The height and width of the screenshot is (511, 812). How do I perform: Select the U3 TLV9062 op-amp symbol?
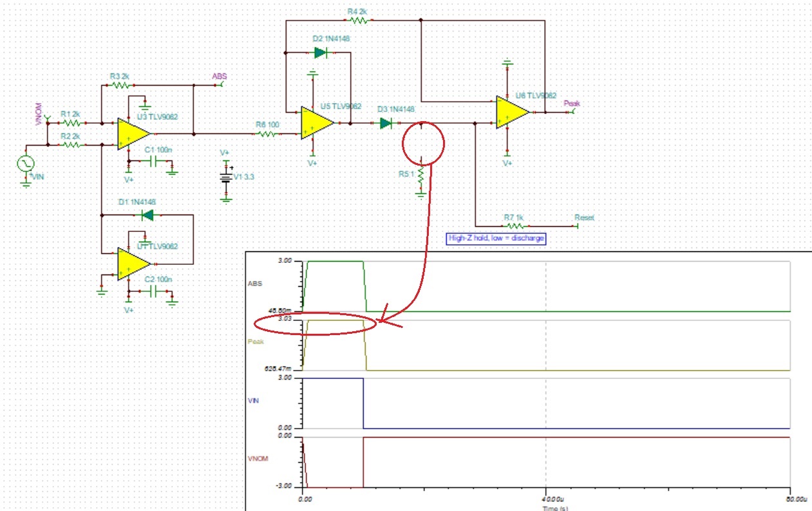coord(133,133)
